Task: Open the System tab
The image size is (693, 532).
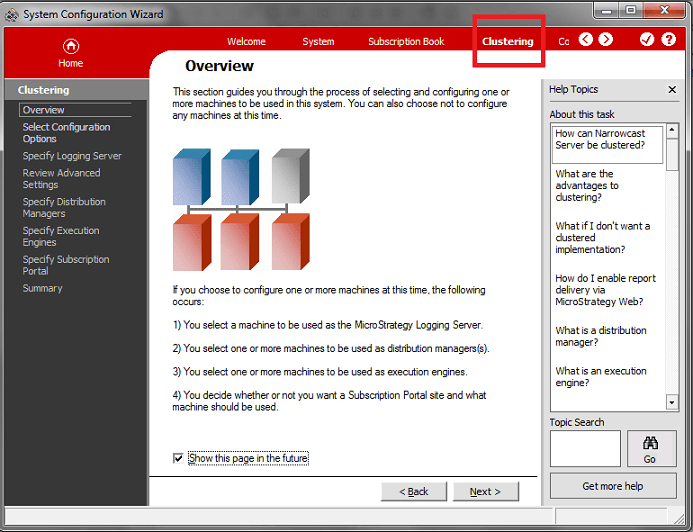Action: click(x=318, y=42)
